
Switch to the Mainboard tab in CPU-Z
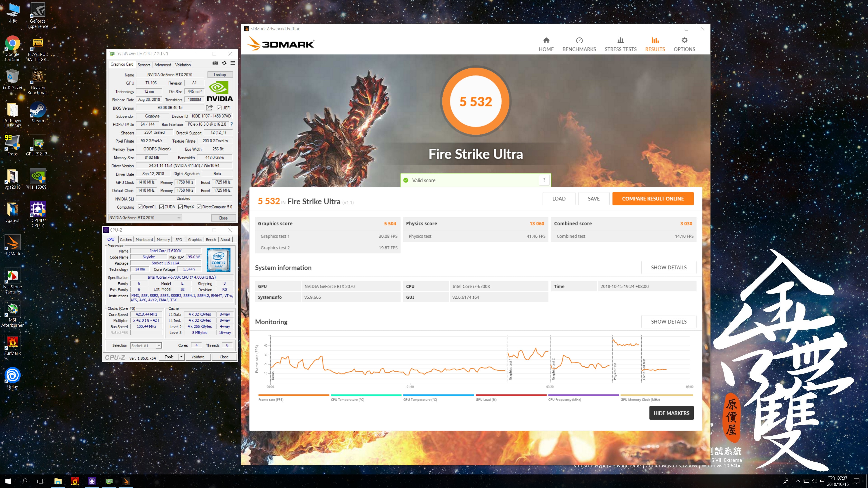click(x=144, y=239)
